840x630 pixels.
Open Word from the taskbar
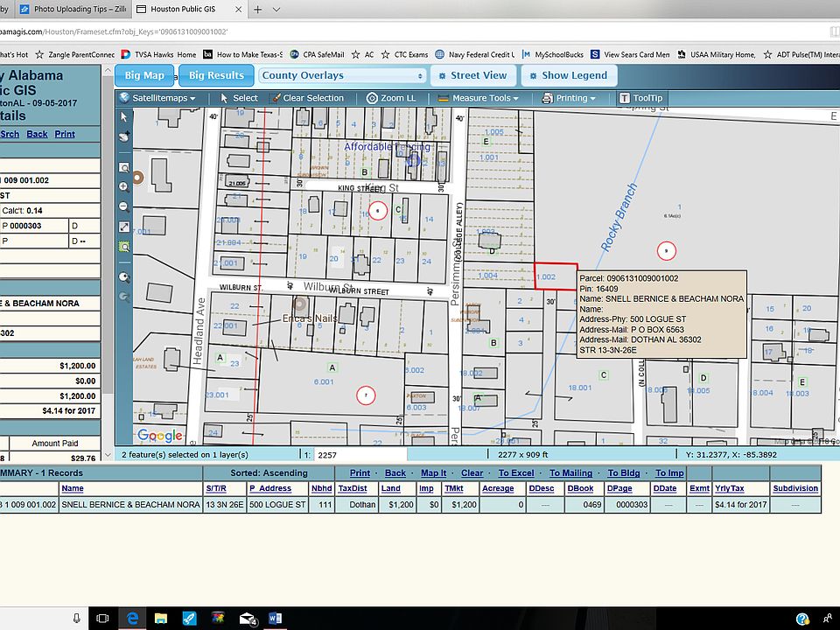[x=276, y=619]
